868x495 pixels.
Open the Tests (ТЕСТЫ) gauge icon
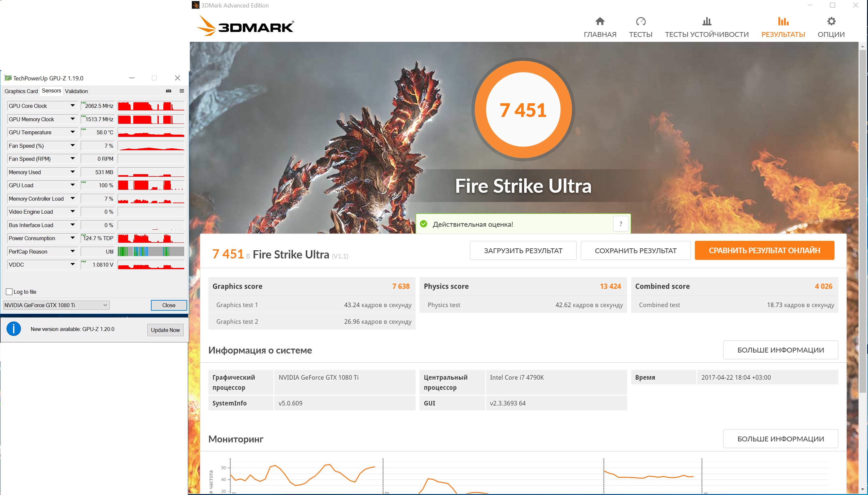pos(640,22)
